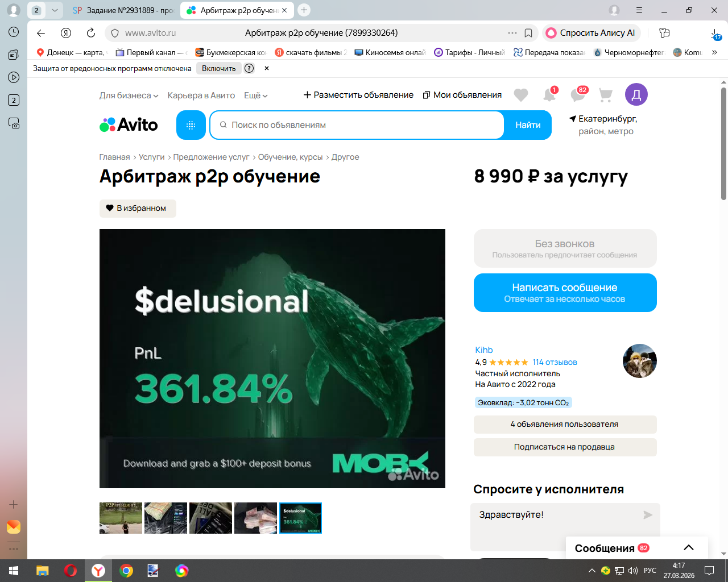
Task: Open Yandex Browser in taskbar
Action: [x=98, y=571]
